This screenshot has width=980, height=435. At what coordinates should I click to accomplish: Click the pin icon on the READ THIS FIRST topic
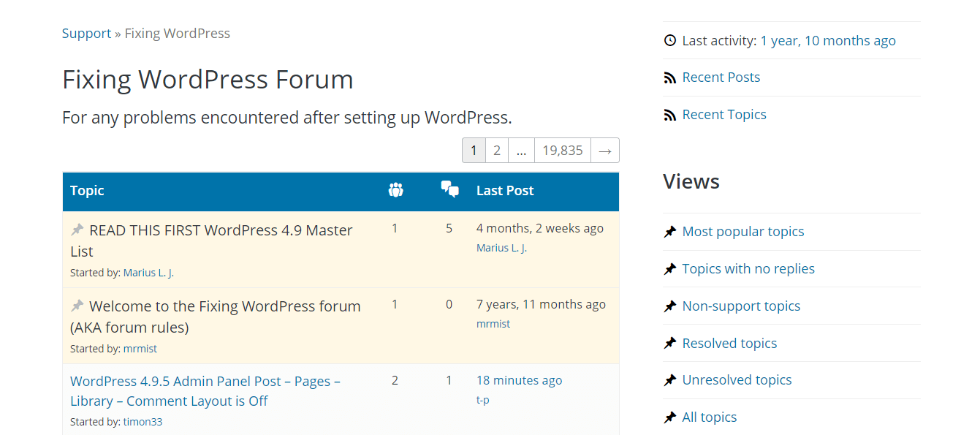[x=76, y=228]
